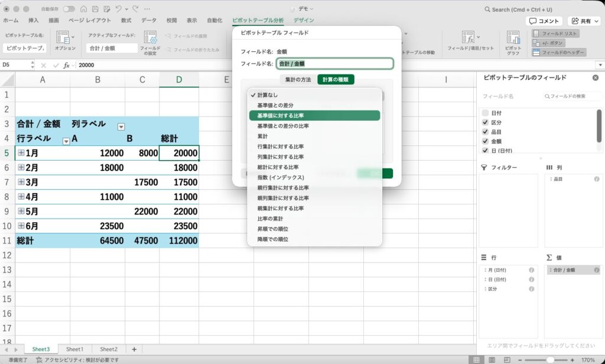Screen dimensions: 605x364
Task: Click info icon beside 区分 in 行 area
Action: click(x=531, y=289)
